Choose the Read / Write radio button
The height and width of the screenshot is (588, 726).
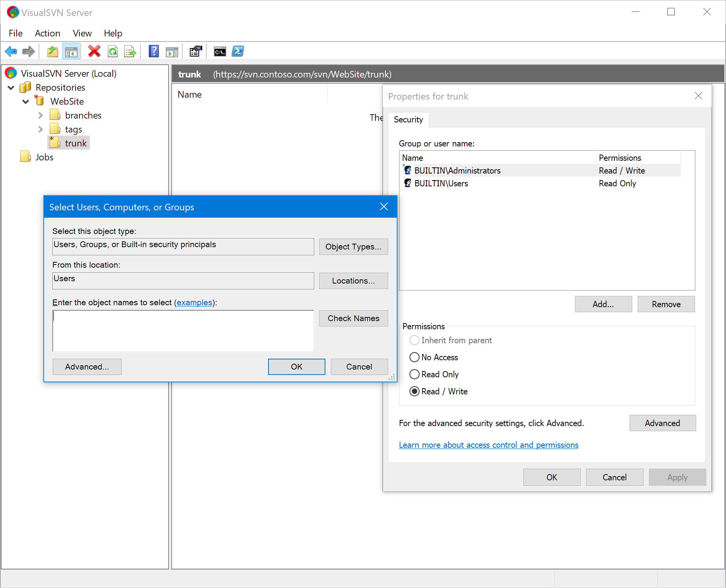coord(415,391)
